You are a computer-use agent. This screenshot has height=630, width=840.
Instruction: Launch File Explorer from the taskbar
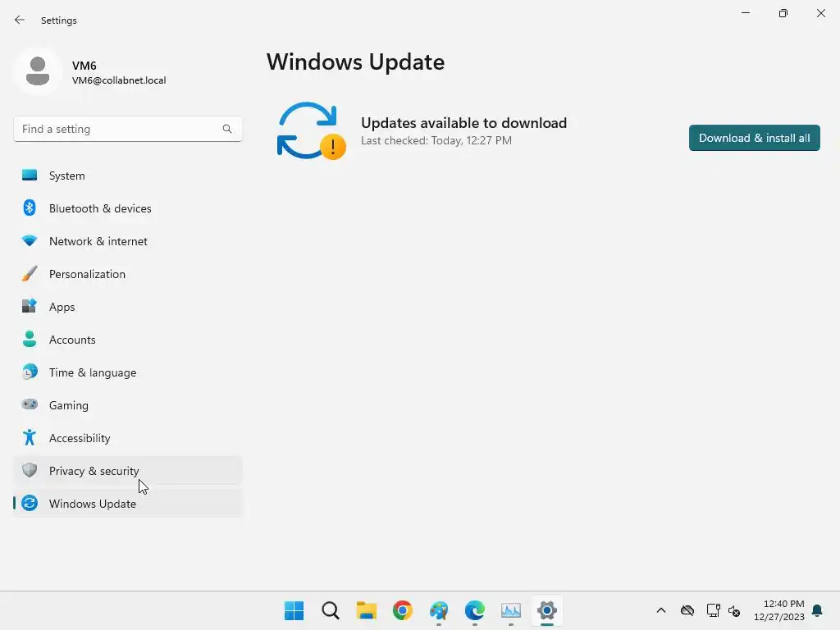click(x=367, y=610)
